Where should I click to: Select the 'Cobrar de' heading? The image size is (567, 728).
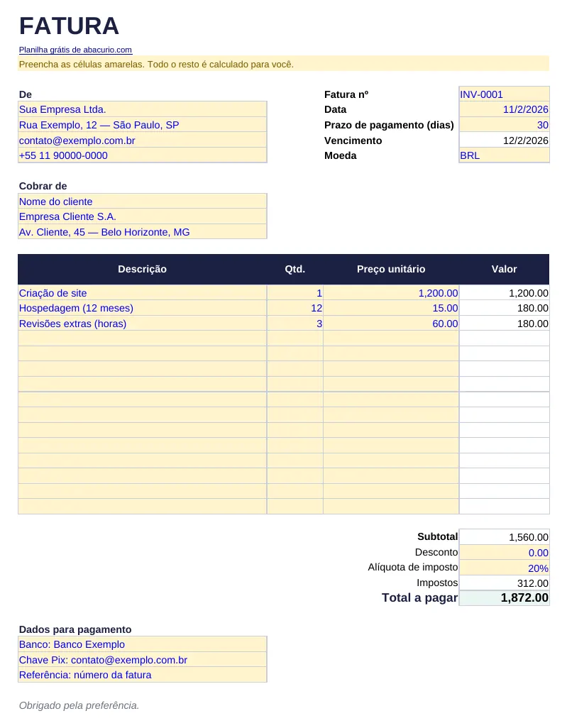click(43, 186)
